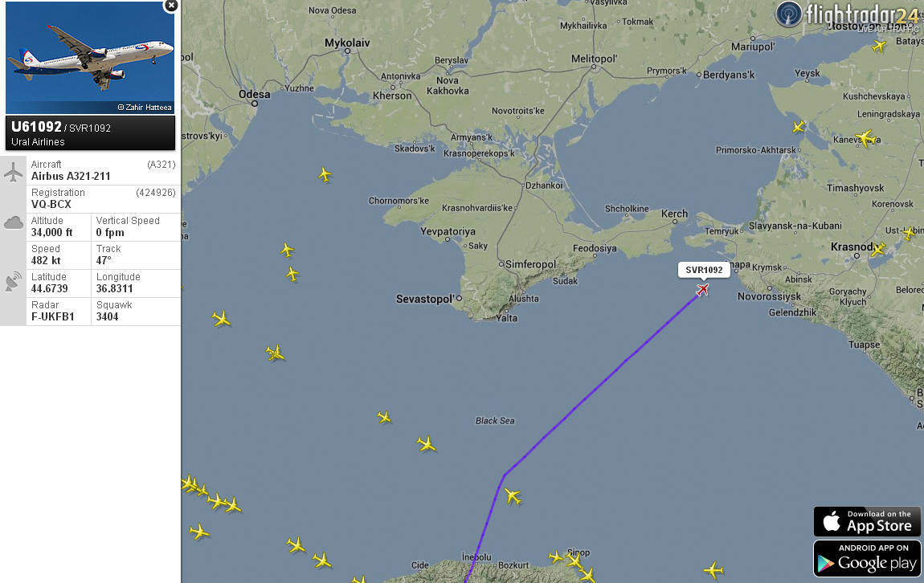Click the flightradar24 logo
The width and height of the screenshot is (924, 583).
pos(848,15)
